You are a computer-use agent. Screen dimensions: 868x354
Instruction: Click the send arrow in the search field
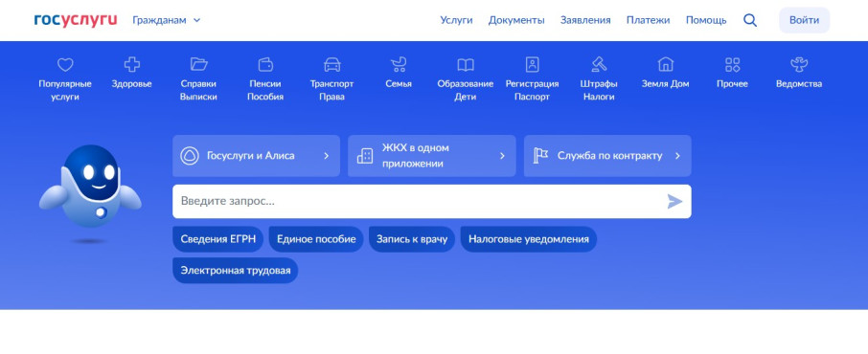674,201
